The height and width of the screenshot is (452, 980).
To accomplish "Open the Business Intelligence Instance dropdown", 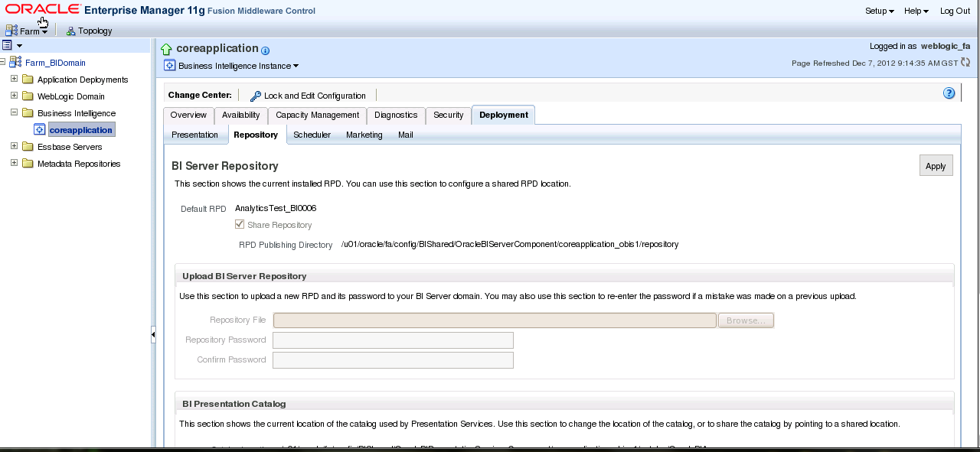I will point(296,66).
